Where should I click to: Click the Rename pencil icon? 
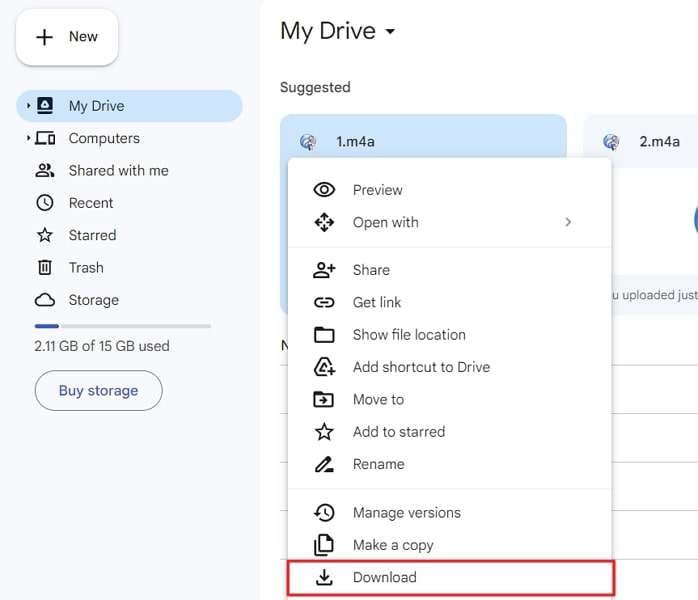click(324, 464)
